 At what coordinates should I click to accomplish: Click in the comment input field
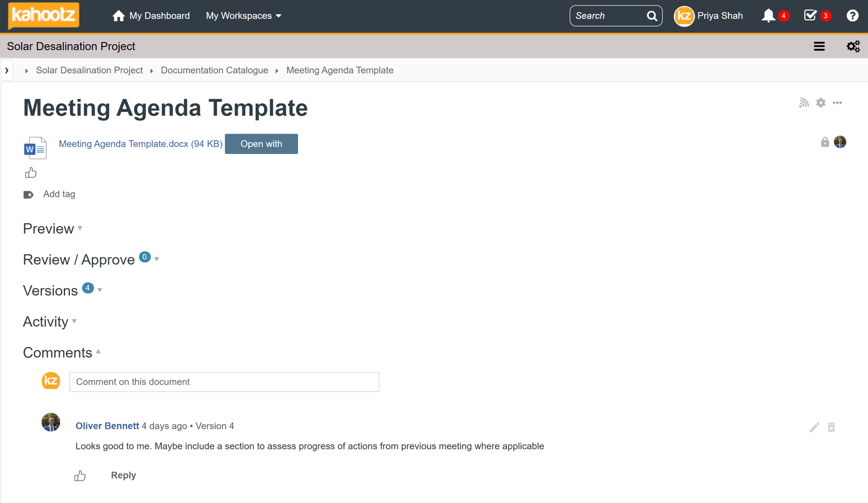224,382
